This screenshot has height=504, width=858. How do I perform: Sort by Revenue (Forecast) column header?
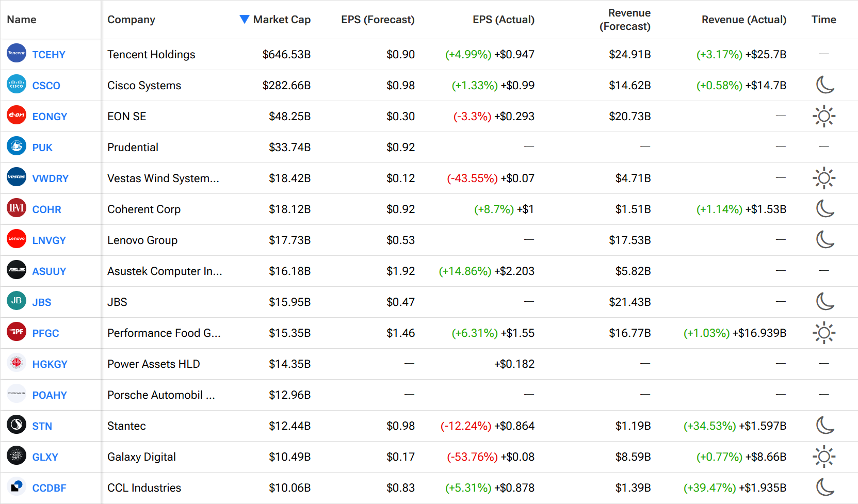pos(625,20)
